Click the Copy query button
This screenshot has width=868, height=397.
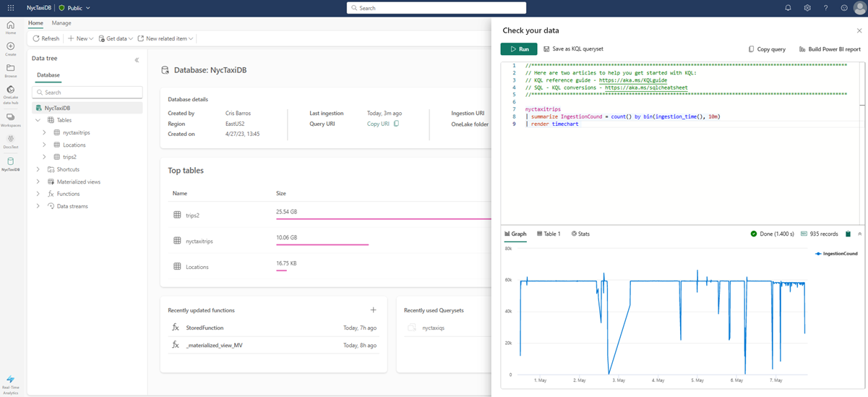[767, 49]
